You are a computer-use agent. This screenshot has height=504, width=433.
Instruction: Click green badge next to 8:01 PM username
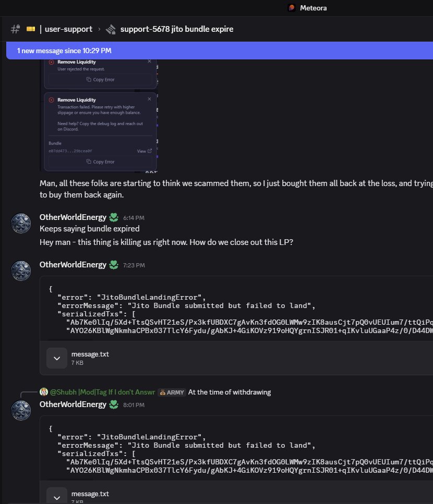[114, 404]
